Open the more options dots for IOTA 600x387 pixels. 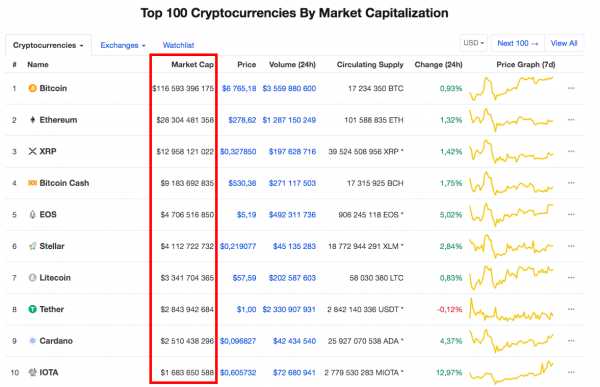(x=571, y=372)
